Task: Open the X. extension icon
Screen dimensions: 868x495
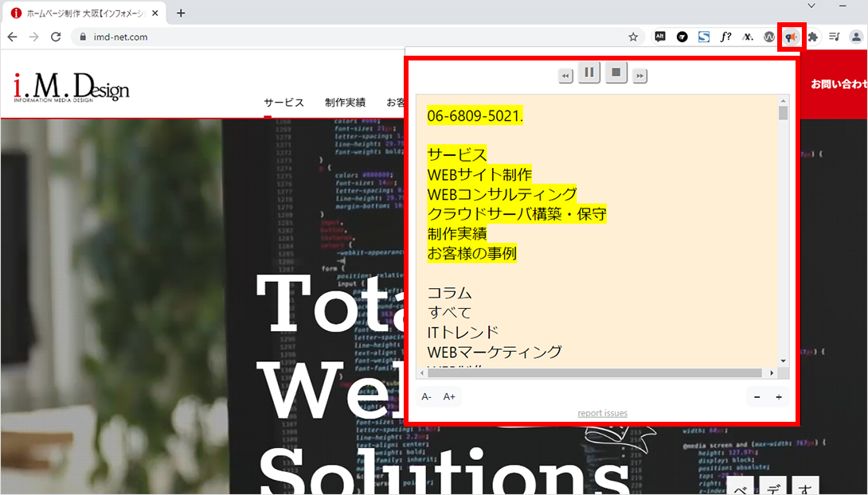Action: (748, 37)
